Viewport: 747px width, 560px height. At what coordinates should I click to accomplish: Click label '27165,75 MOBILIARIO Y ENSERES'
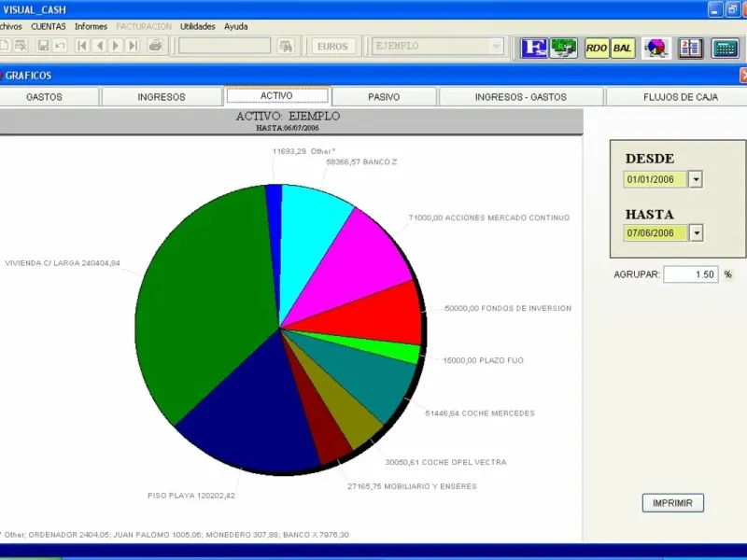pos(412,486)
